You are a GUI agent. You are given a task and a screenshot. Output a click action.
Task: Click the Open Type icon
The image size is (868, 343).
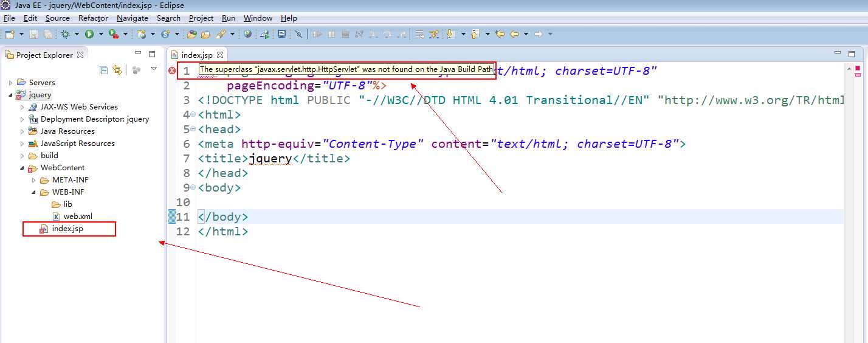(192, 34)
